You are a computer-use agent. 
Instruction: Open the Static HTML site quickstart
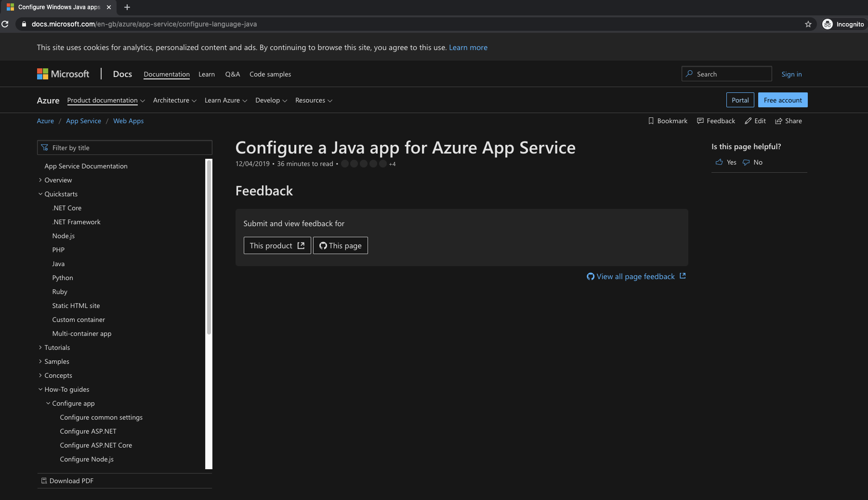(x=76, y=306)
